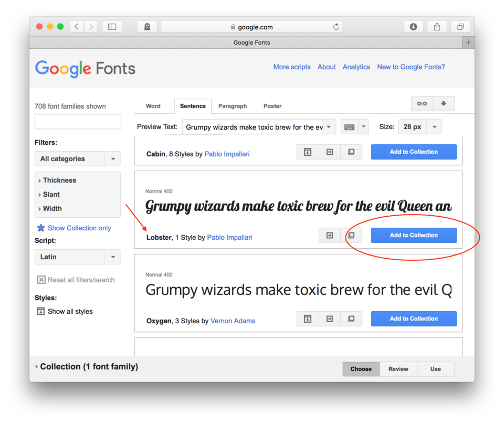This screenshot has height=424, width=504.
Task: Open the All categories dropdown
Action: [78, 158]
